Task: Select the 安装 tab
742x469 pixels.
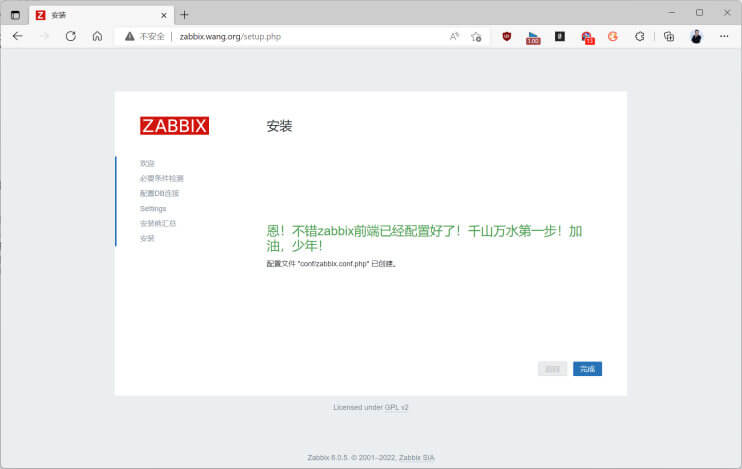Action: (x=101, y=15)
